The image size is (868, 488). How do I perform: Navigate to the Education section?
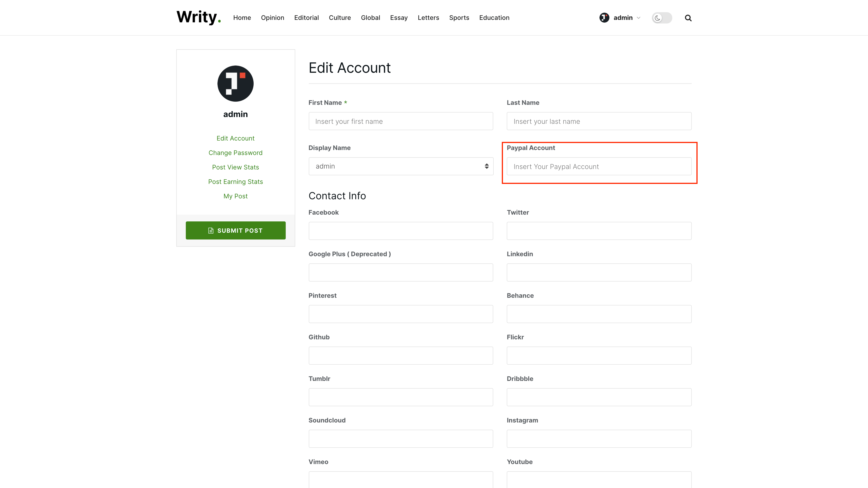[494, 18]
